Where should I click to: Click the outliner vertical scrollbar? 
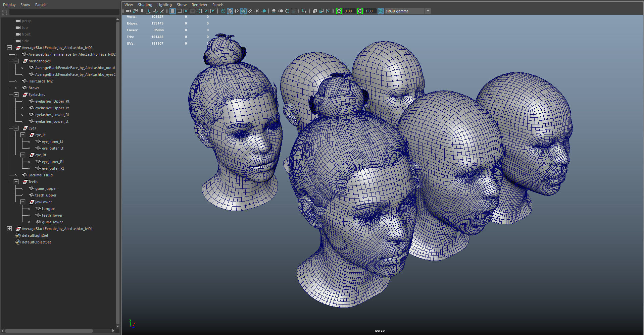click(117, 173)
